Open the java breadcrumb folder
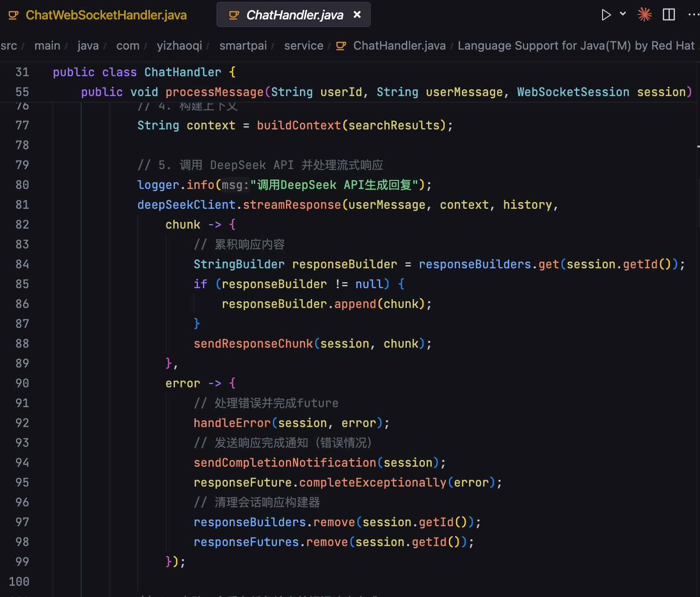The image size is (700, 597). 88,46
